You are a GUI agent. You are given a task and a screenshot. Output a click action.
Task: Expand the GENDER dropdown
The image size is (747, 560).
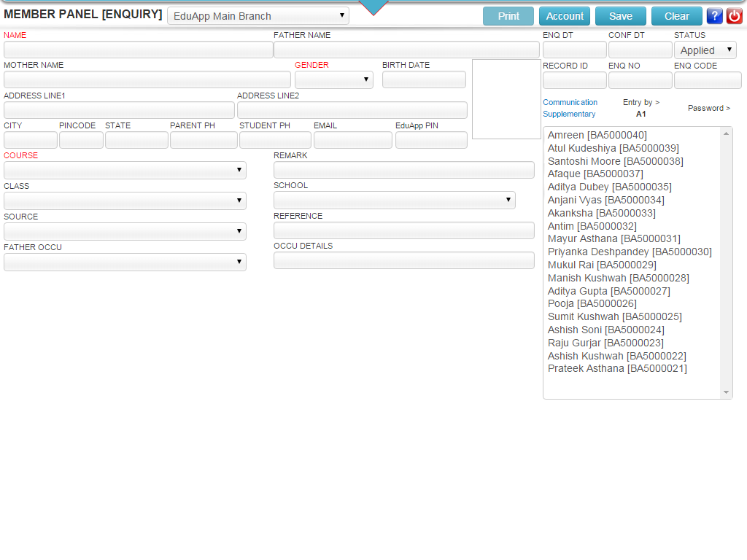click(x=334, y=79)
